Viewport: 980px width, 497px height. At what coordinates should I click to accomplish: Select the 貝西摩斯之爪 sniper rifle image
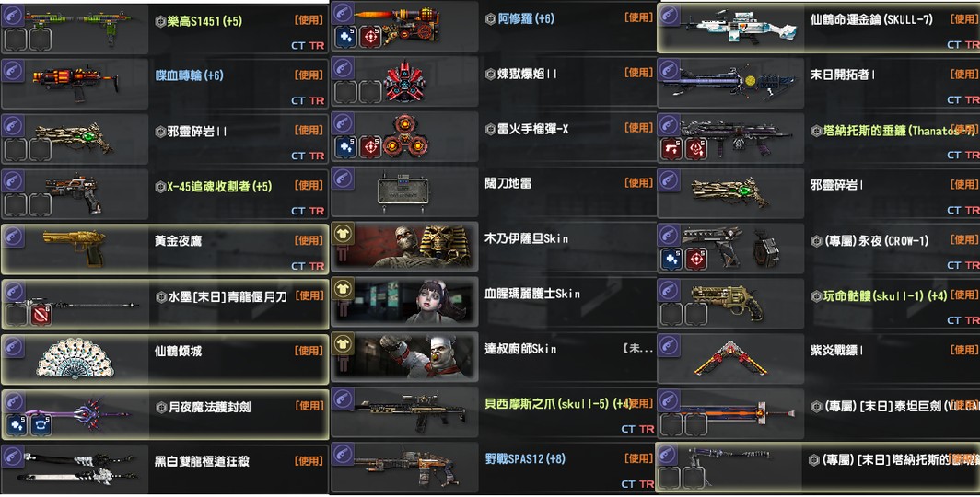(x=410, y=410)
